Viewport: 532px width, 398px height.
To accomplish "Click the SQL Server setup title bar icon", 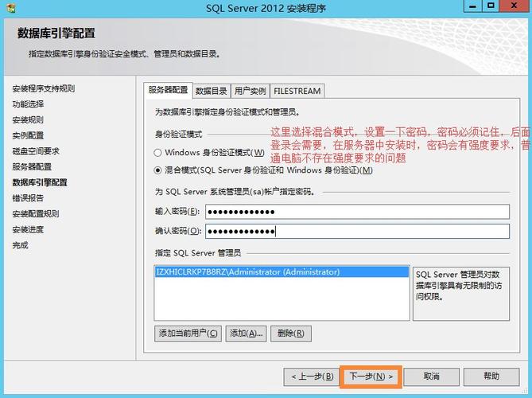I will (x=10, y=8).
